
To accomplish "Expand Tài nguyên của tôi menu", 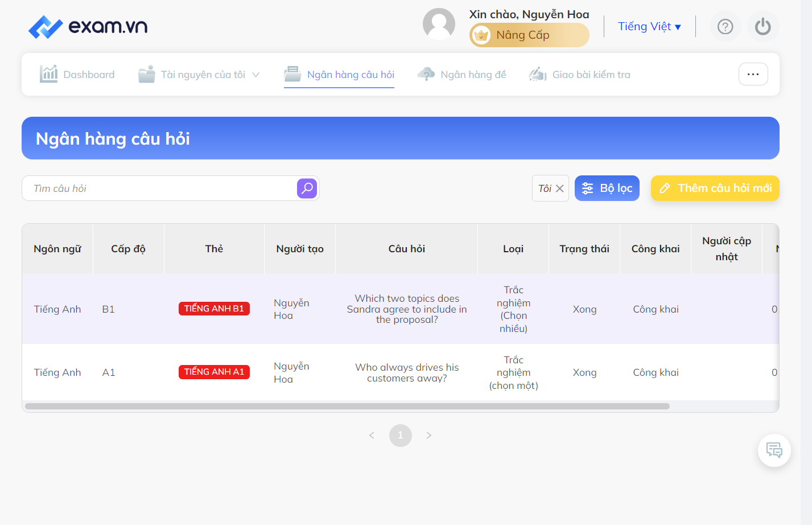I will point(199,75).
